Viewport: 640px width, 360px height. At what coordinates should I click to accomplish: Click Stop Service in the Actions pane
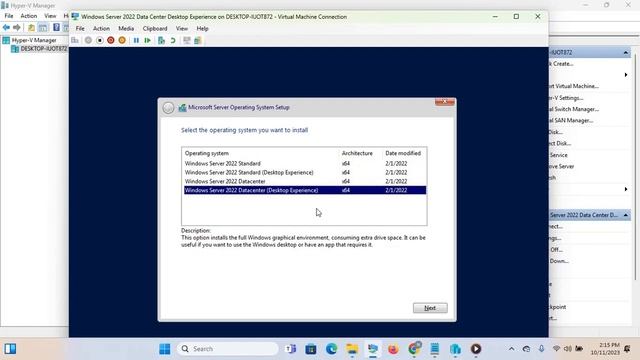click(558, 155)
